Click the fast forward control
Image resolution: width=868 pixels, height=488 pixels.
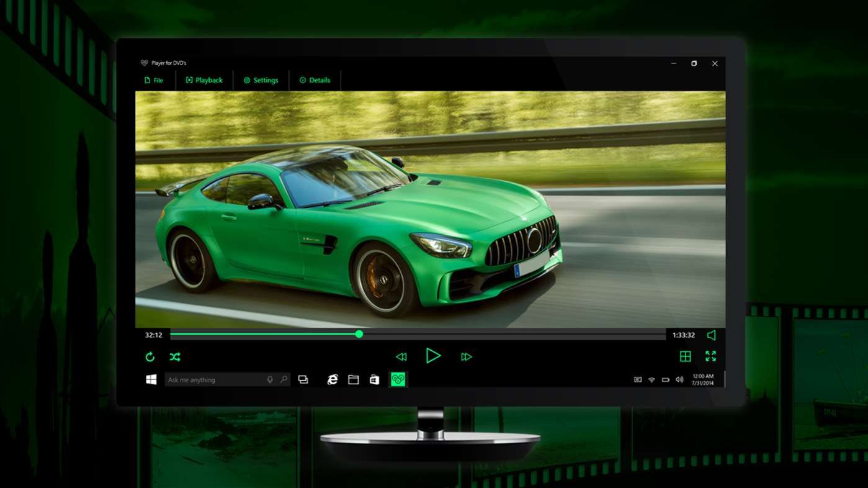[466, 356]
